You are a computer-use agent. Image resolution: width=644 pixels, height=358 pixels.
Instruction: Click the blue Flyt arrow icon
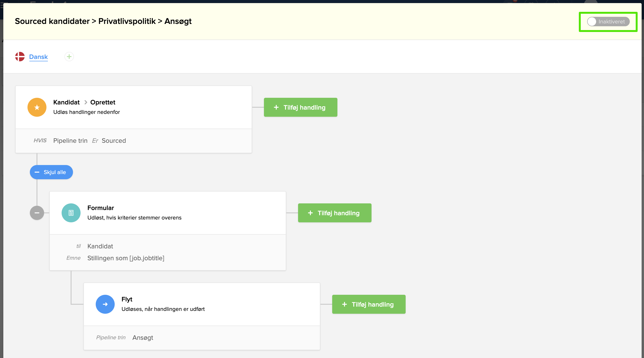pos(105,304)
